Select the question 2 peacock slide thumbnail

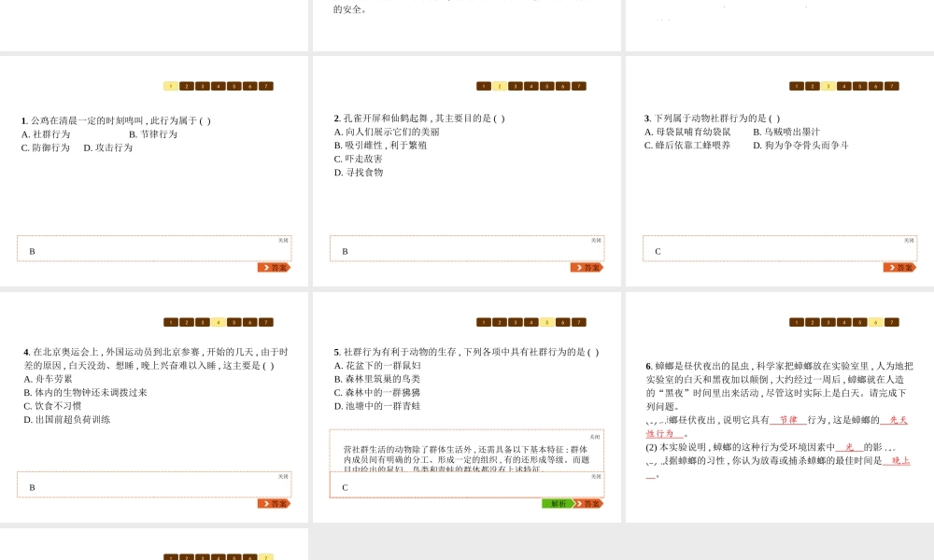pyautogui.click(x=467, y=171)
